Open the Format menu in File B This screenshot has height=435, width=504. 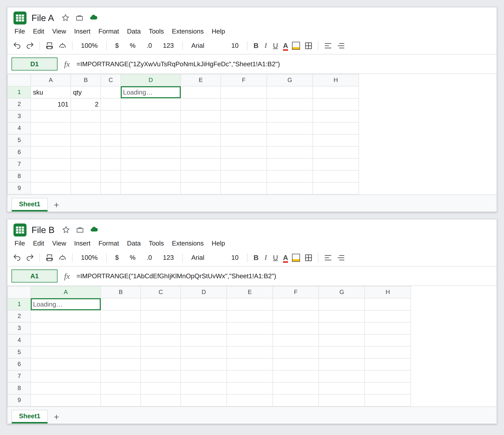pyautogui.click(x=109, y=243)
